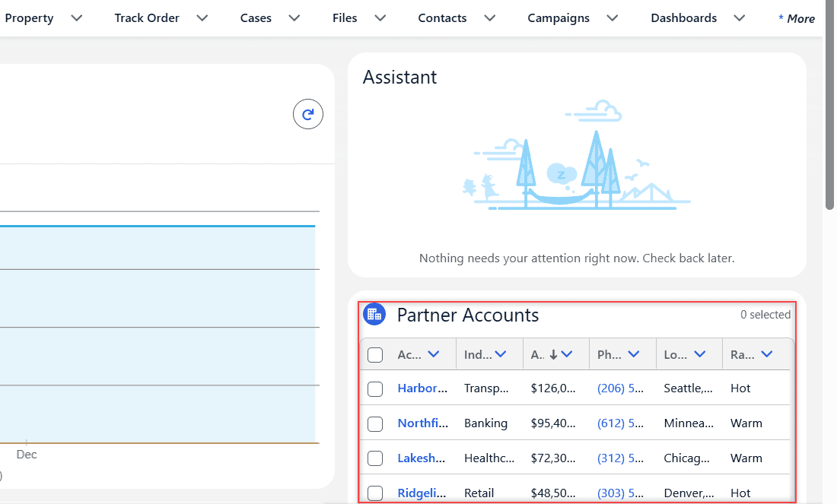Expand the Property tab dropdown chevron
837x504 pixels.
click(77, 18)
